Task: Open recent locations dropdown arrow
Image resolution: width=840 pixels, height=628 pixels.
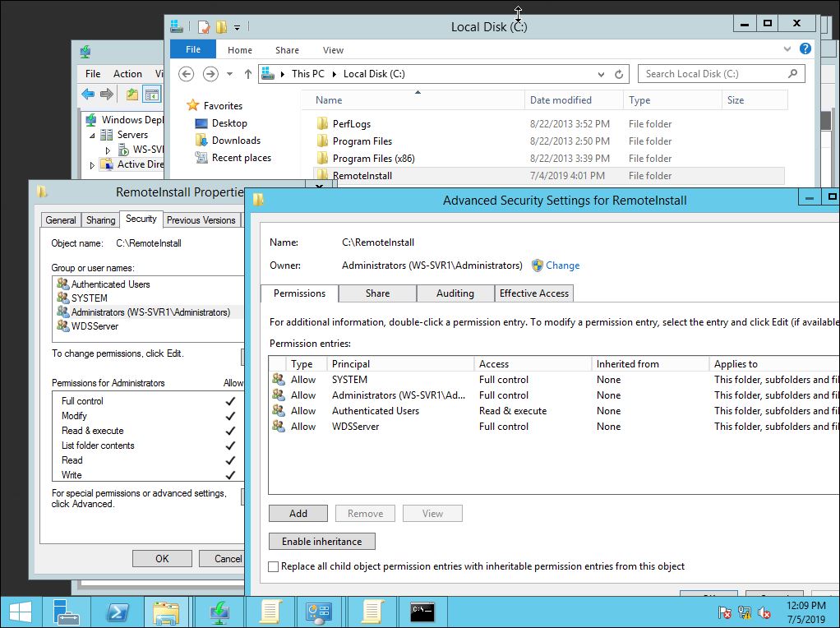Action: tap(229, 74)
